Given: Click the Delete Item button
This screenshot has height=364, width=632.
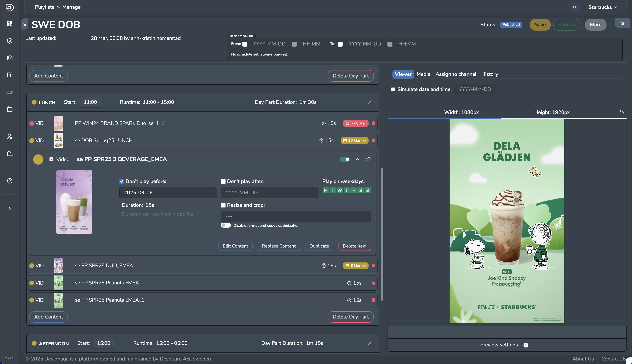Looking at the screenshot, I should (x=355, y=246).
